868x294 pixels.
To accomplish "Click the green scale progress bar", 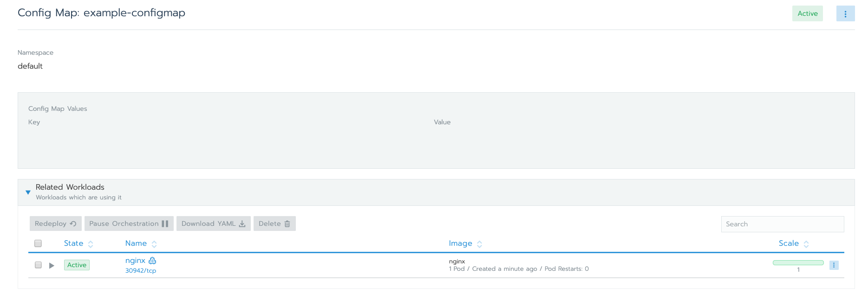I will click(x=798, y=262).
